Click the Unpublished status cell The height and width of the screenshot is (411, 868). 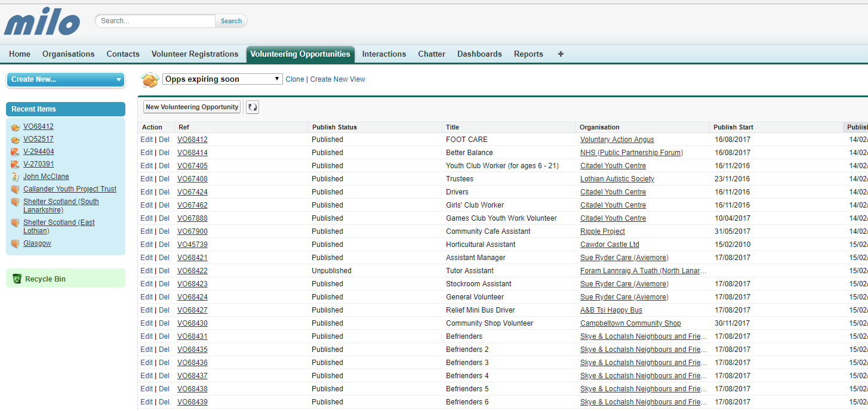331,271
